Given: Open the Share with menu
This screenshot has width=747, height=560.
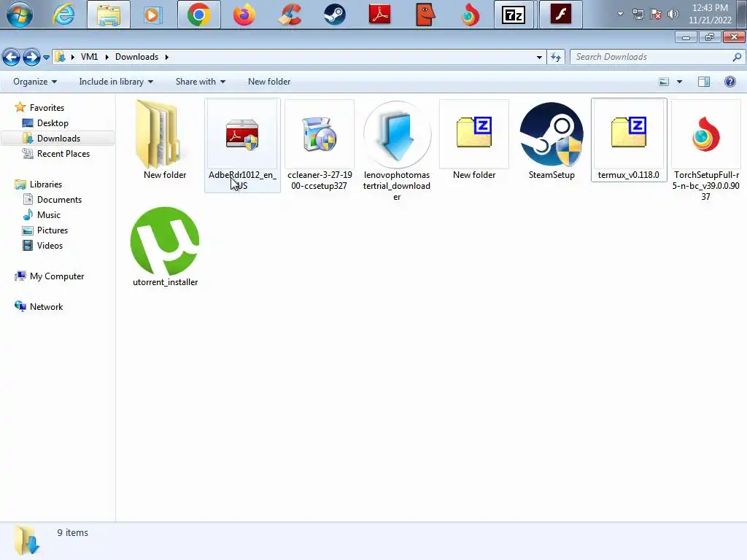Looking at the screenshot, I should 200,82.
